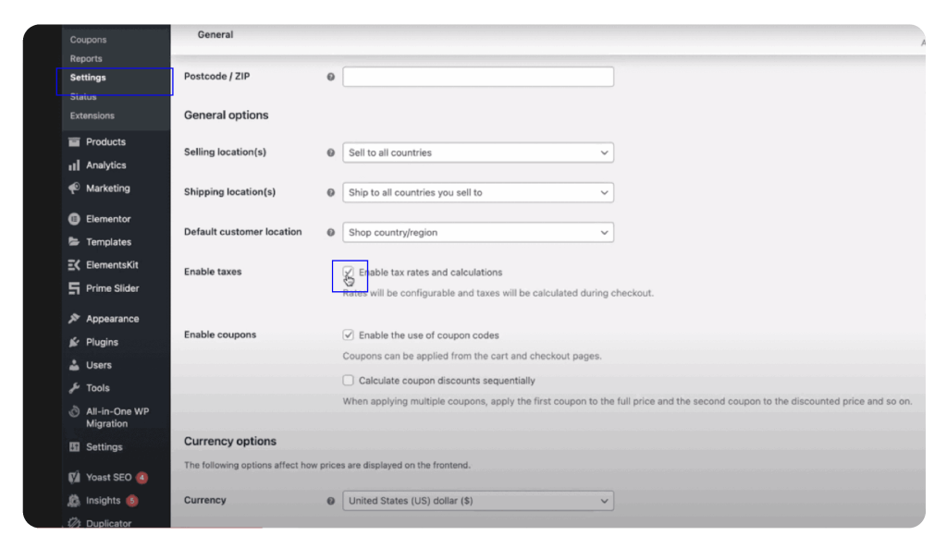Expand the Shipping location(s) dropdown

[478, 192]
